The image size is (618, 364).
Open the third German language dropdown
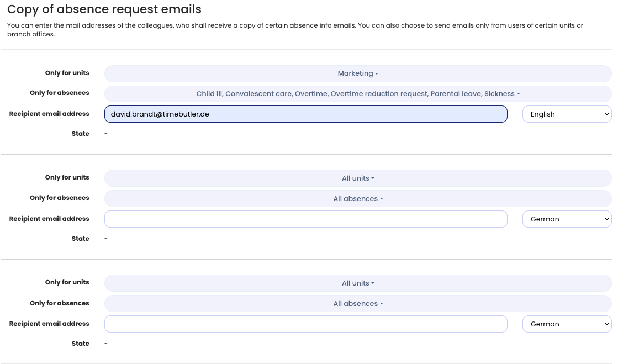click(x=566, y=324)
